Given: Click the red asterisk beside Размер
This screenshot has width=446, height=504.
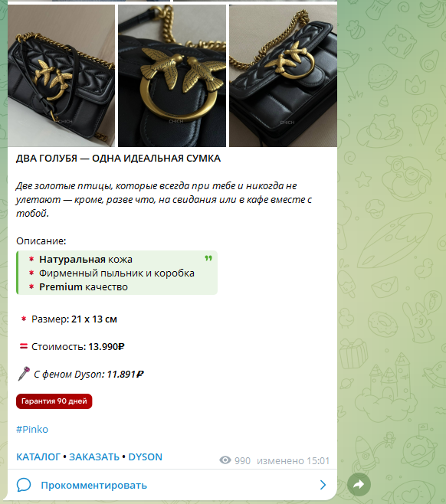Looking at the screenshot, I should 24,319.
